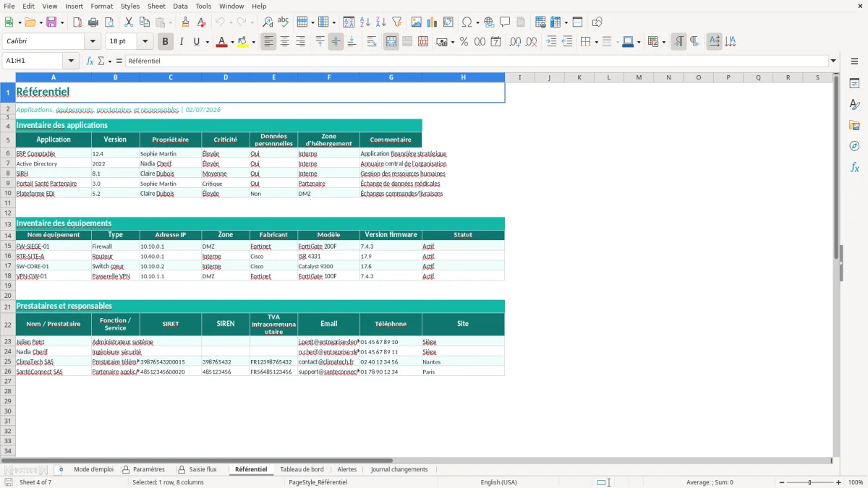Click the zoom slider in status bar

(x=810, y=482)
